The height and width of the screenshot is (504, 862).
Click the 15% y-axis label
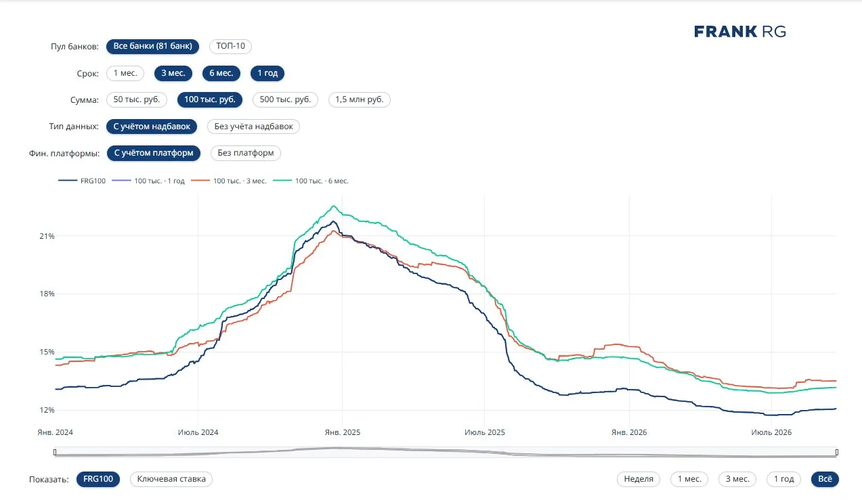pos(46,352)
